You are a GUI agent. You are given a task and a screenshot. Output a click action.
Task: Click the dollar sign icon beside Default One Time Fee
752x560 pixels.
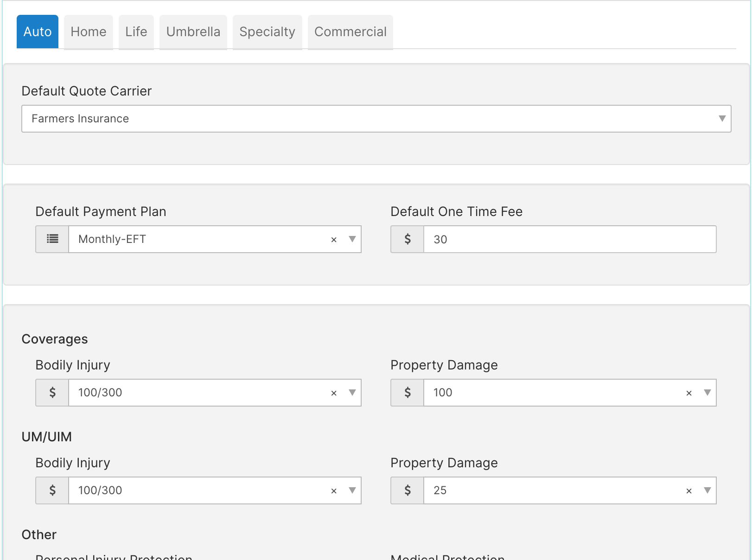[x=407, y=239]
